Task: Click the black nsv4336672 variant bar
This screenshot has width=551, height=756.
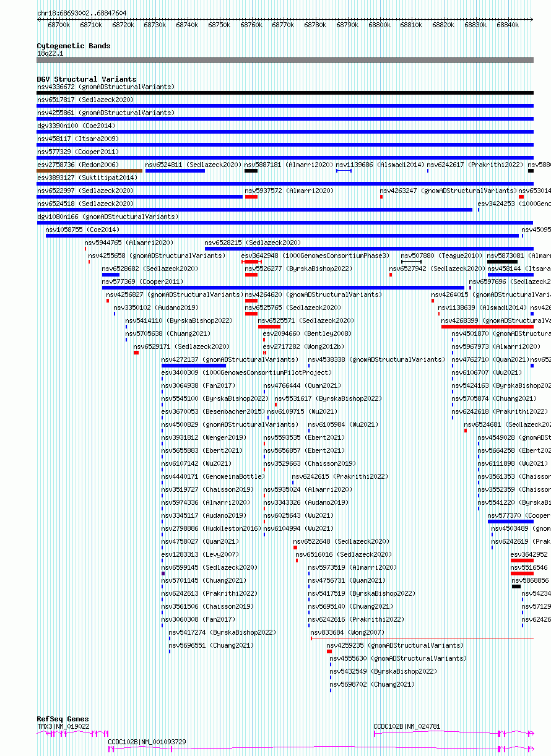Action: 285,93
